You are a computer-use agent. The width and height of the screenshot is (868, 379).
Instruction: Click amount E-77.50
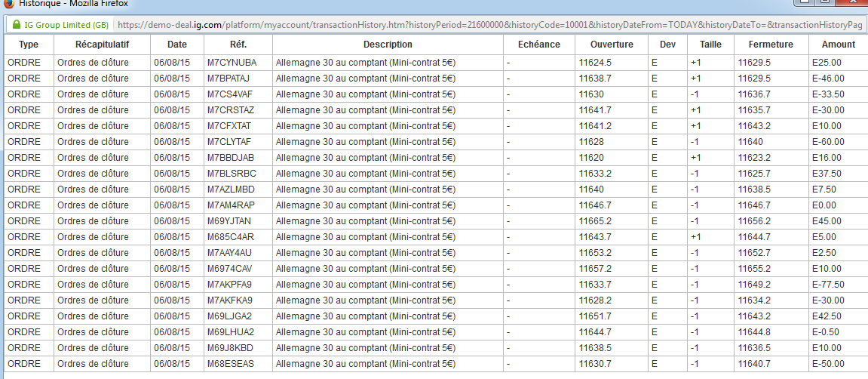[829, 285]
